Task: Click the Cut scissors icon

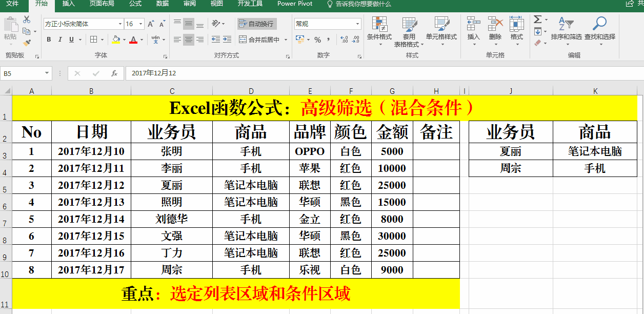Action: 27,19
